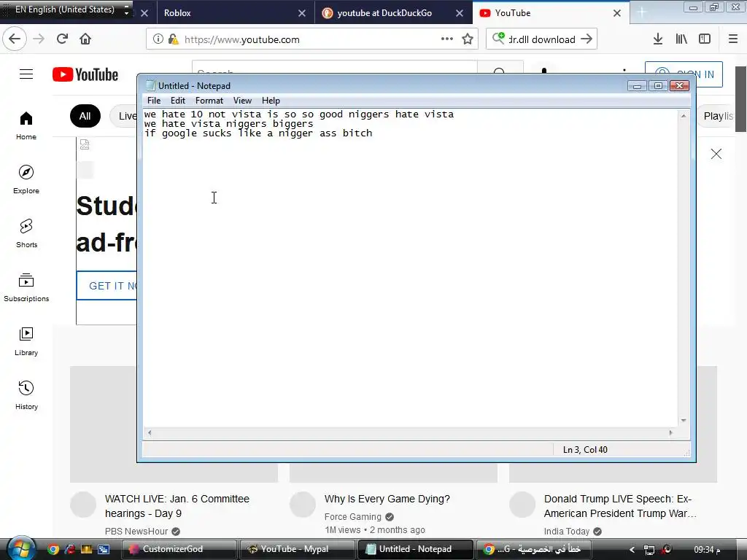The height and width of the screenshot is (560, 747).
Task: Show site information icon in address bar
Action: point(158,39)
